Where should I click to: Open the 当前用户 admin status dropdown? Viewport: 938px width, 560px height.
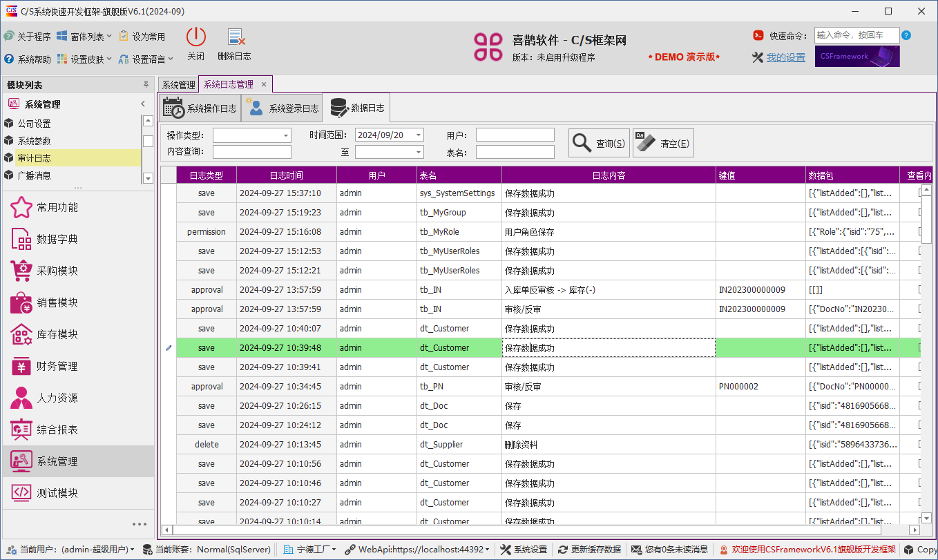point(71,550)
